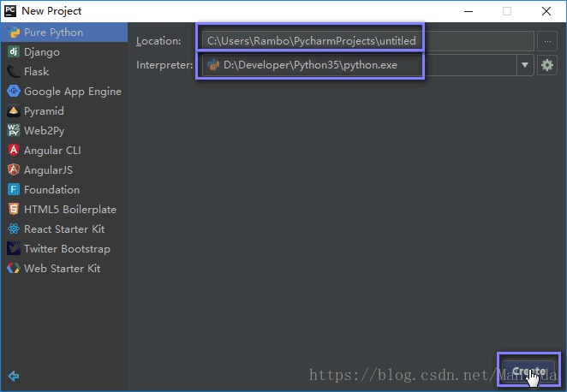This screenshot has height=392, width=567.
Task: Click the Location label
Action: pos(158,41)
